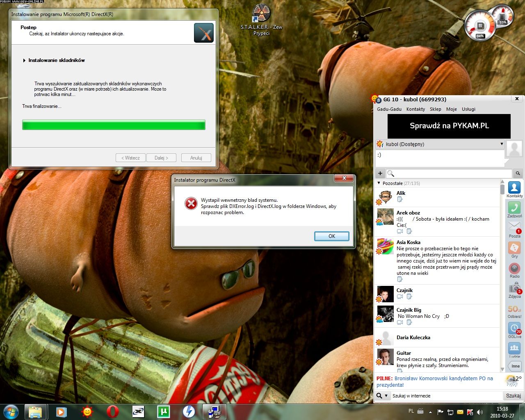Screen dimensions: 525x420
Task: Click the Szukaj button
Action: tap(513, 396)
